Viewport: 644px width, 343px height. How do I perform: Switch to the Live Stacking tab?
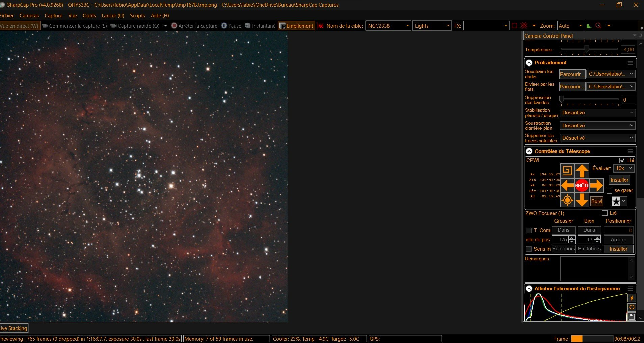[14, 328]
